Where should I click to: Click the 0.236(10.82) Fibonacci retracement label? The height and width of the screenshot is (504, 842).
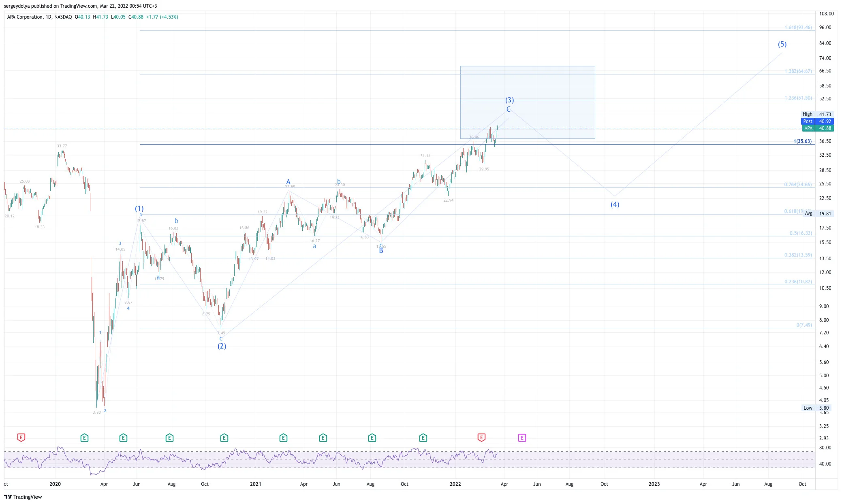click(x=798, y=282)
